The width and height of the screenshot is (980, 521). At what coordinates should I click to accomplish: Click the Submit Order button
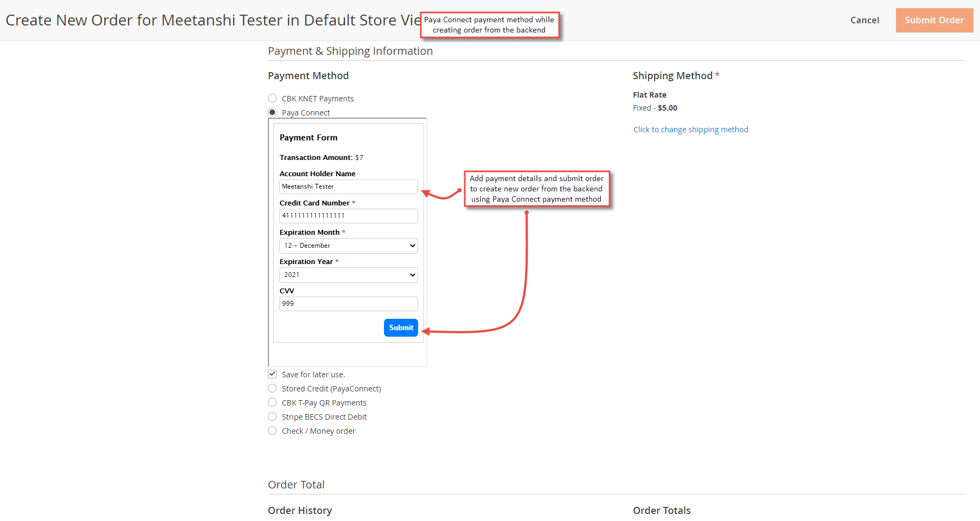point(934,20)
